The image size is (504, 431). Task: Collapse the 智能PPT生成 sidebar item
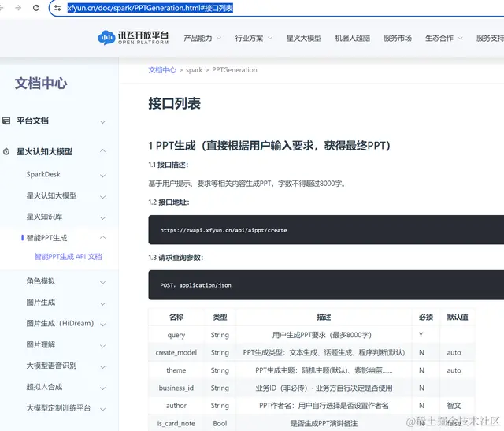click(102, 237)
